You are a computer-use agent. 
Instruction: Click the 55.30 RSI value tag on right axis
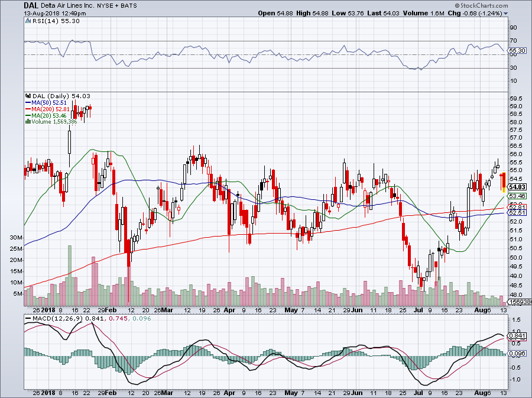517,50
